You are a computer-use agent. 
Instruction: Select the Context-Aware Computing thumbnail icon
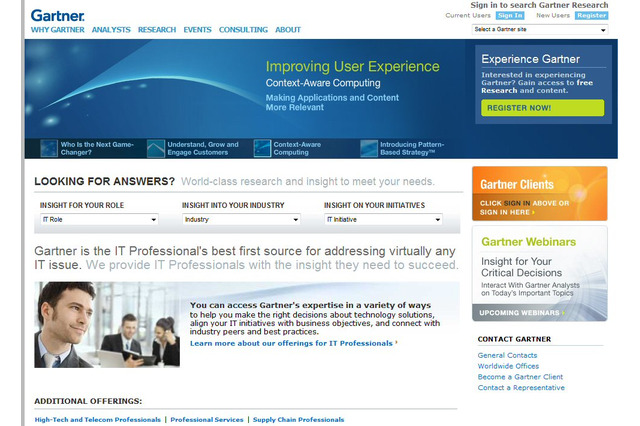[262, 149]
